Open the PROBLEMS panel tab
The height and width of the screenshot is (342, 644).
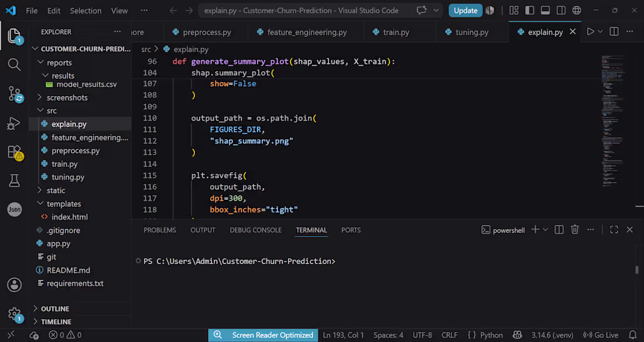click(160, 230)
